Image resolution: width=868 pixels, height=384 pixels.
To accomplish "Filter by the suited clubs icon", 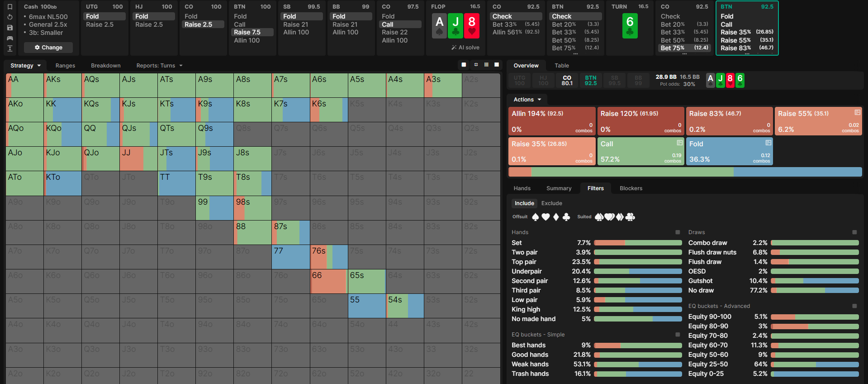I will [630, 217].
